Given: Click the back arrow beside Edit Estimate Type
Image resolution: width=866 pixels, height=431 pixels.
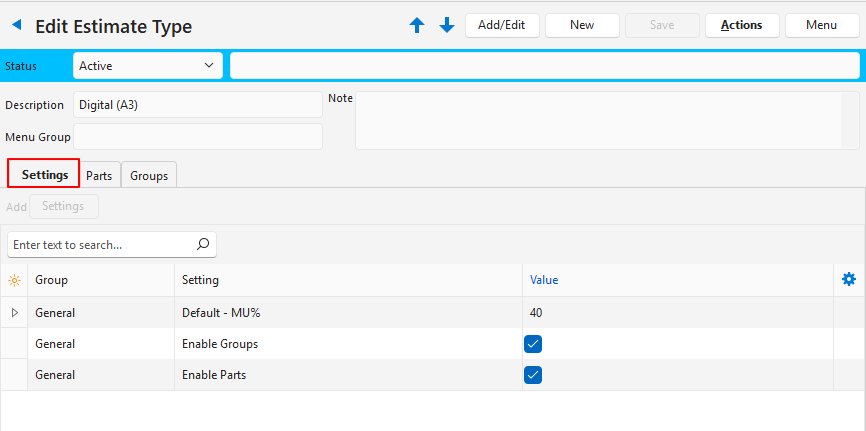Looking at the screenshot, I should click(x=16, y=25).
